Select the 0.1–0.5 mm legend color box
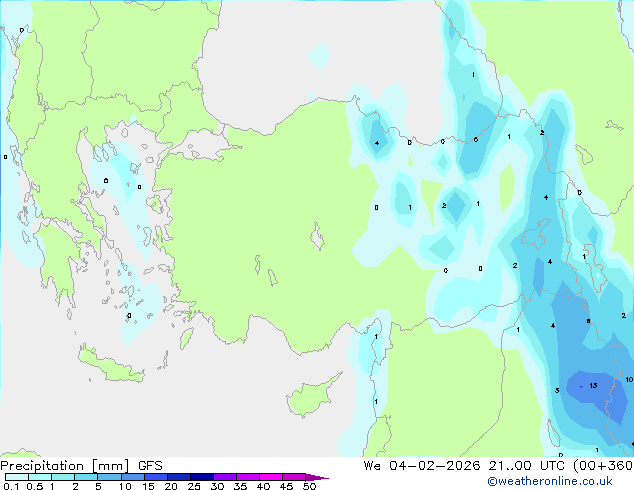Screen dimensions: 634x490 coord(17,477)
